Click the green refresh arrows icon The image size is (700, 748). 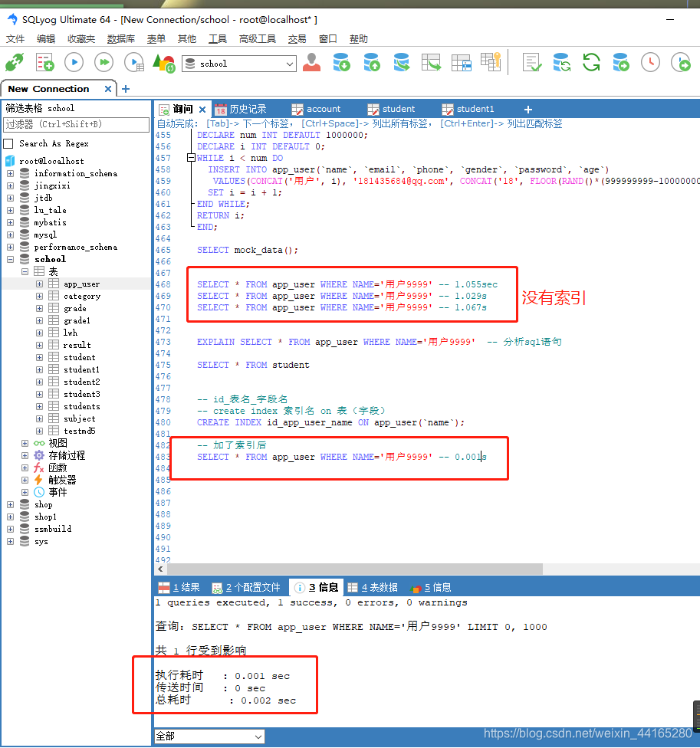click(591, 63)
